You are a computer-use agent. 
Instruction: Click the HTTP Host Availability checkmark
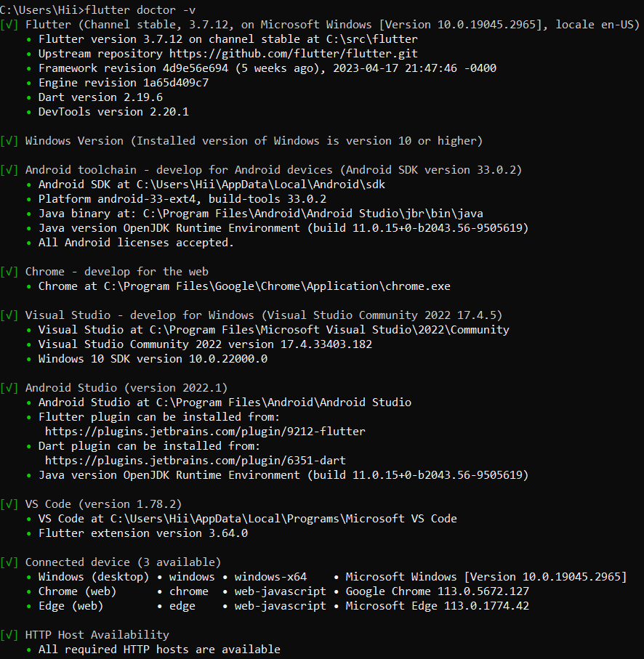[x=9, y=635]
